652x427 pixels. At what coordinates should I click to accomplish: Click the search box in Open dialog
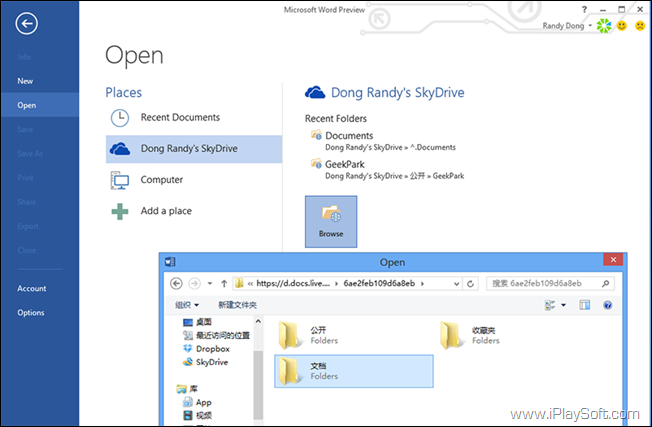click(x=550, y=284)
